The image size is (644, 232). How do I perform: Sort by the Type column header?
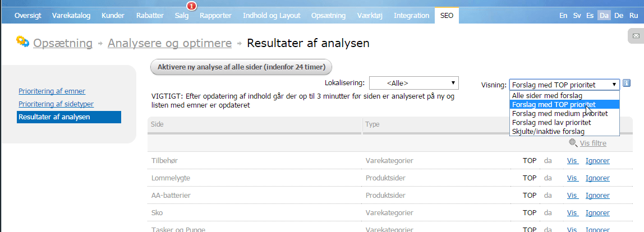point(435,124)
